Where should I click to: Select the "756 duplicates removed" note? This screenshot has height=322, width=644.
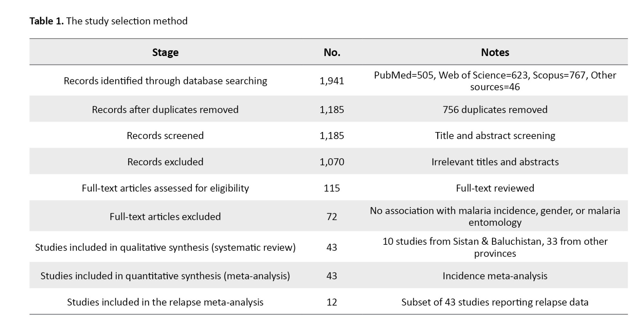click(495, 110)
